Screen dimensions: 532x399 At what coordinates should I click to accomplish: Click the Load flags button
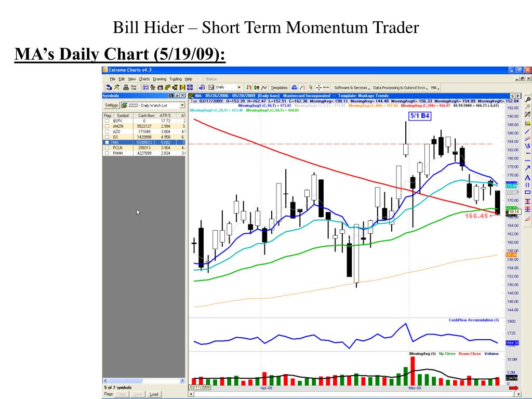pyautogui.click(x=154, y=394)
